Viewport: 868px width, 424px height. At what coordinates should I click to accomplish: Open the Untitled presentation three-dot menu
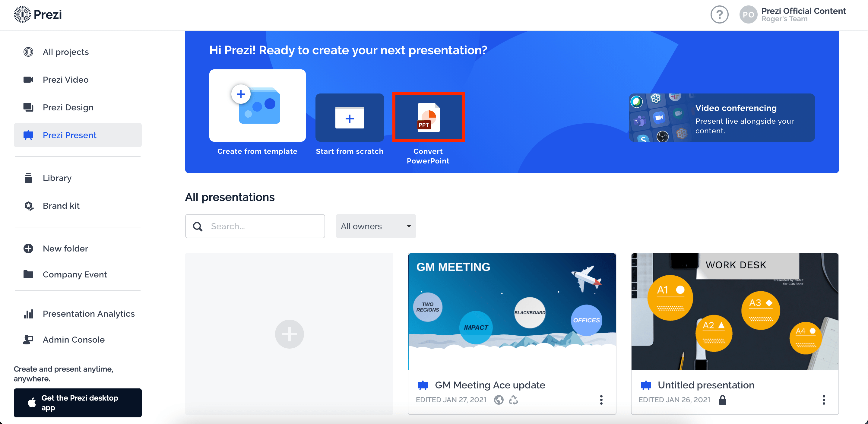click(824, 400)
